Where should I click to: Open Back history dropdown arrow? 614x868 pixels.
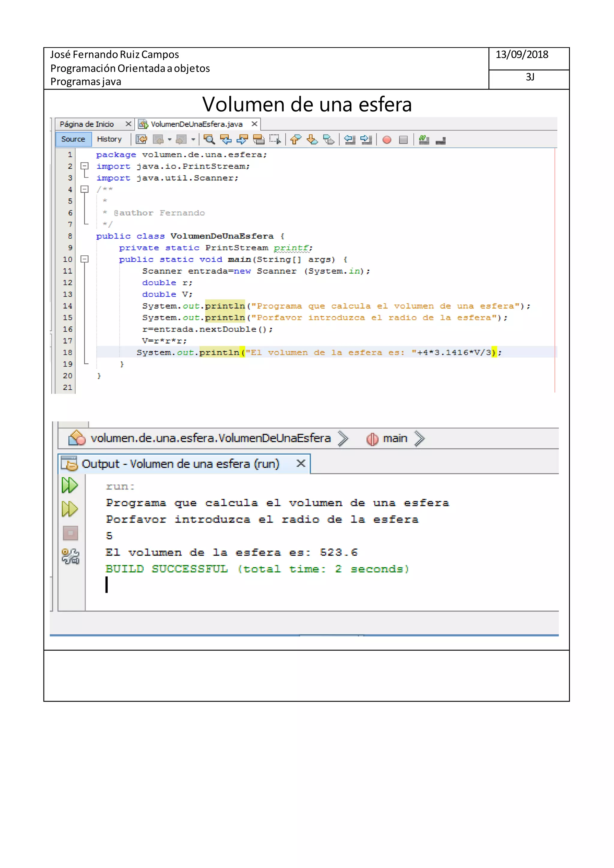(169, 139)
